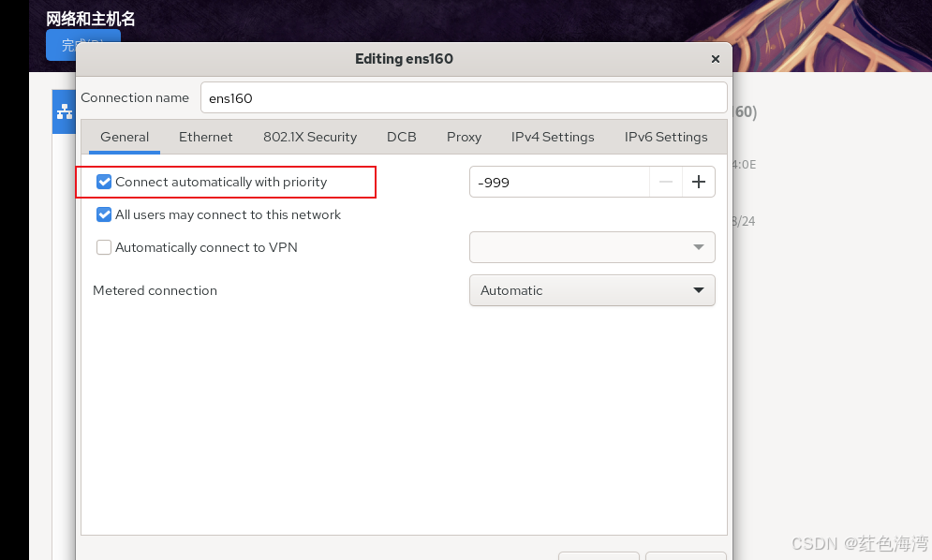
Task: Decrease priority with the minus button
Action: click(666, 182)
